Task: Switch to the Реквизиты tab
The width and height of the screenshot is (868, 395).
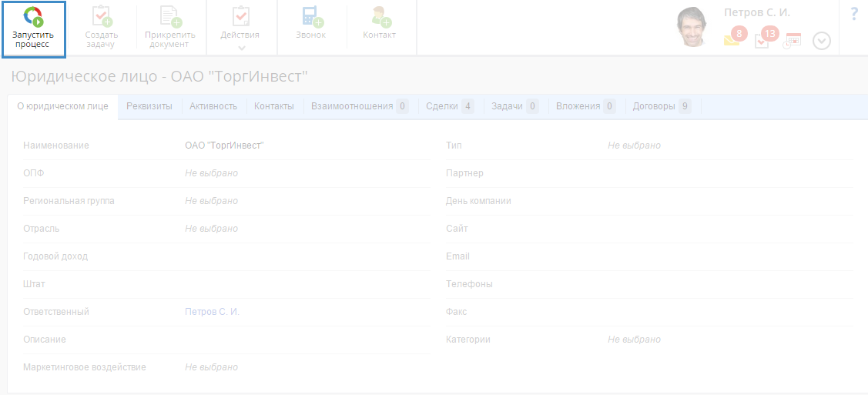Action: 149,106
